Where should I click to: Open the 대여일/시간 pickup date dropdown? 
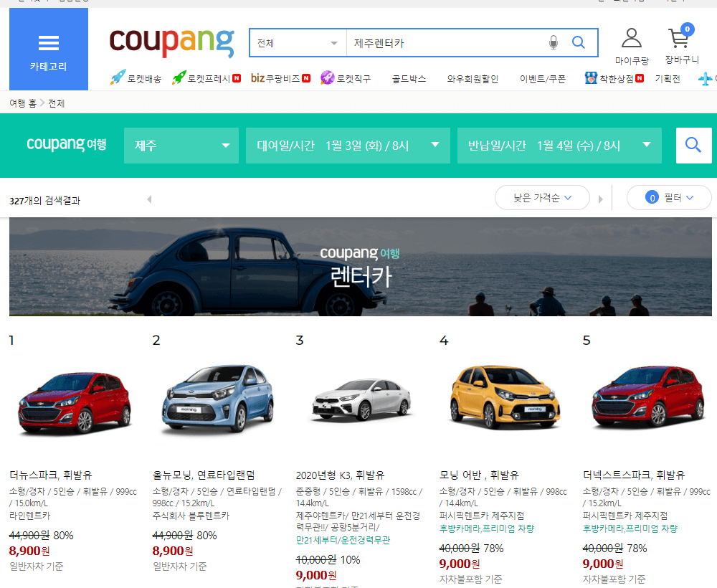coord(348,146)
